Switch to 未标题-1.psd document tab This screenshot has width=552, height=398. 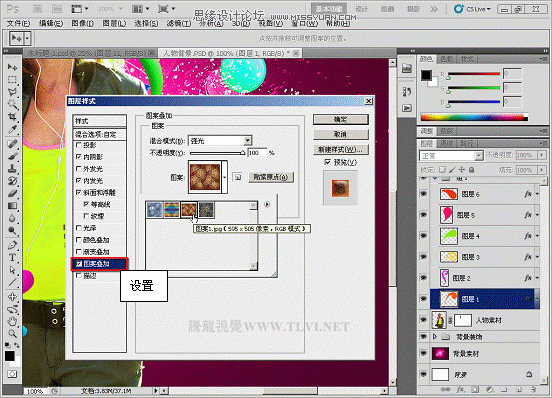[91, 53]
